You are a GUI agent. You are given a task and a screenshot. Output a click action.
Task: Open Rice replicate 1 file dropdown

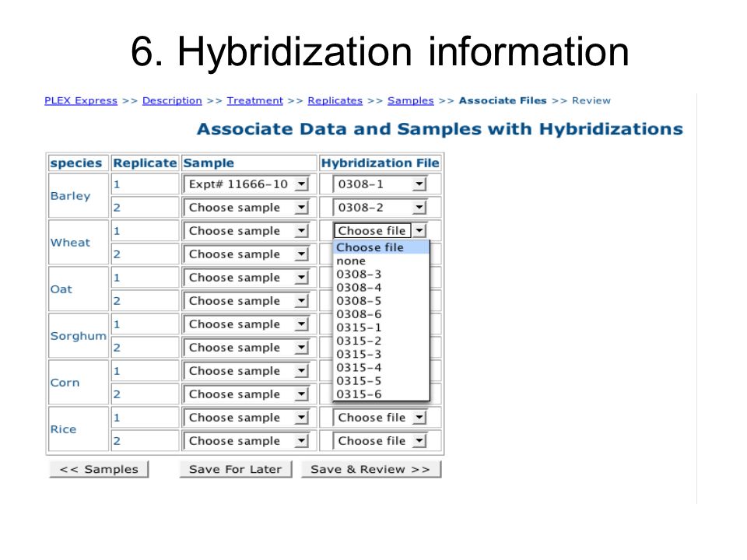[380, 418]
